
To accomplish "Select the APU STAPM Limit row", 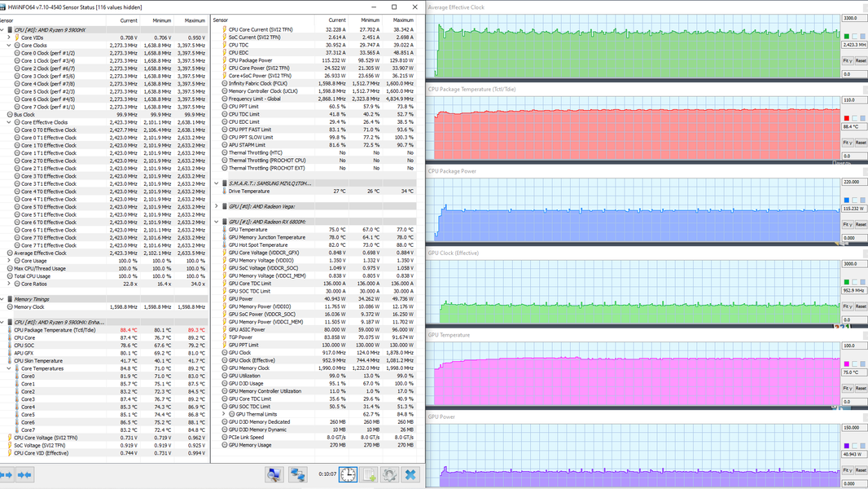I will tap(314, 145).
